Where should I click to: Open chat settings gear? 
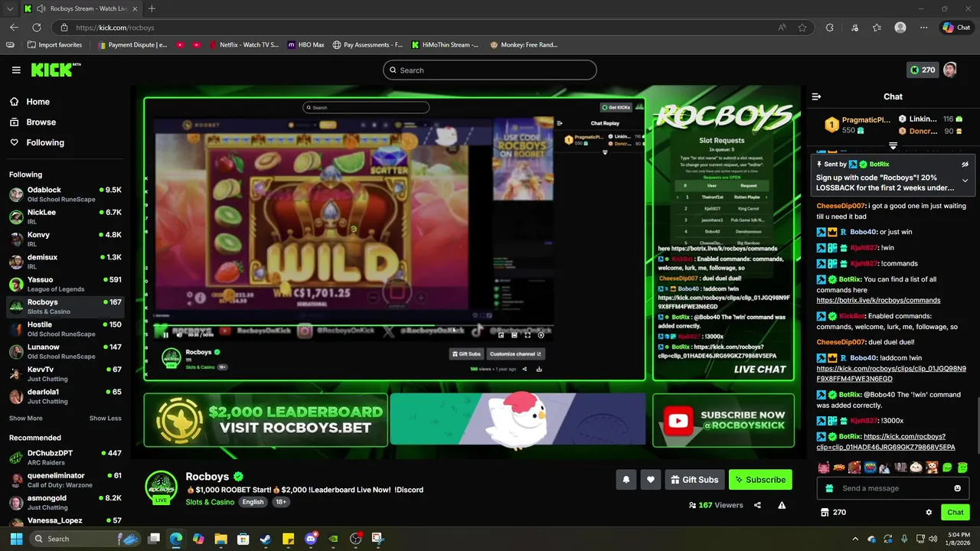(x=929, y=512)
